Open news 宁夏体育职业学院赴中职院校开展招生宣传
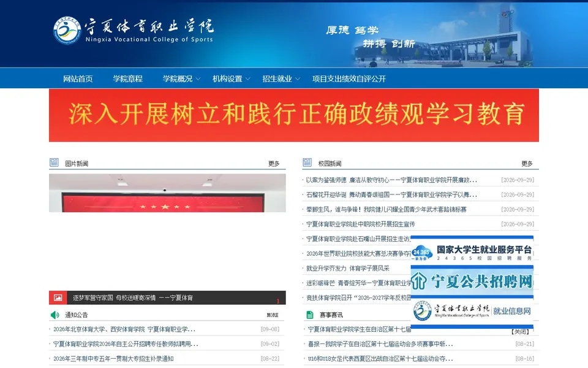The height and width of the screenshot is (368, 588). click(x=360, y=224)
